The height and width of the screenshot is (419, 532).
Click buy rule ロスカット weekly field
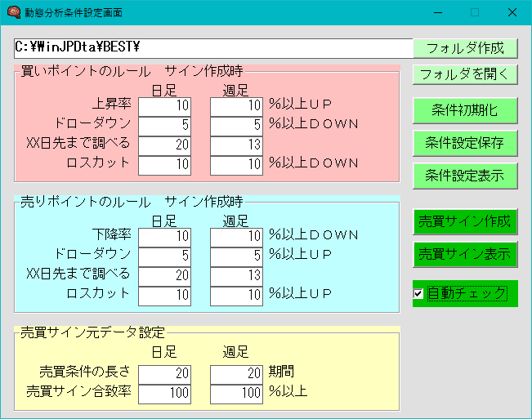pos(237,164)
